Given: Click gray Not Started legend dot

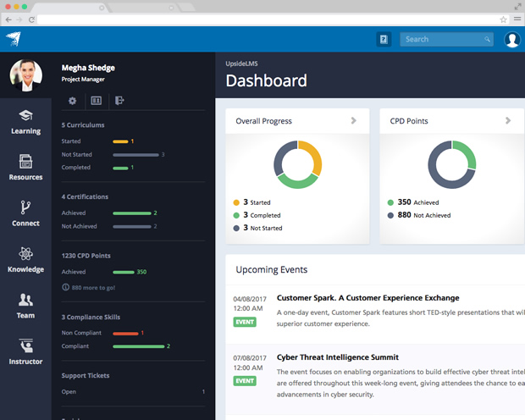Looking at the screenshot, I should pyautogui.click(x=236, y=228).
